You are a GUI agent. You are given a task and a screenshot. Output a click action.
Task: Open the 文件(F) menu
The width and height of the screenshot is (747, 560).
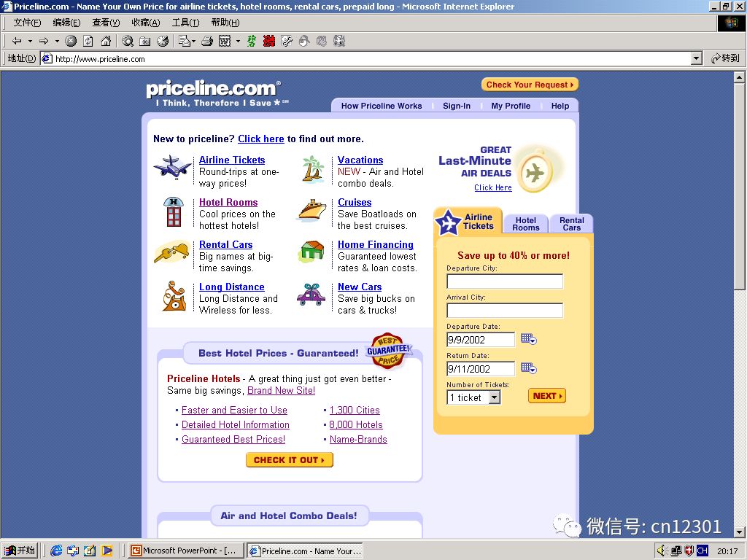tap(27, 23)
